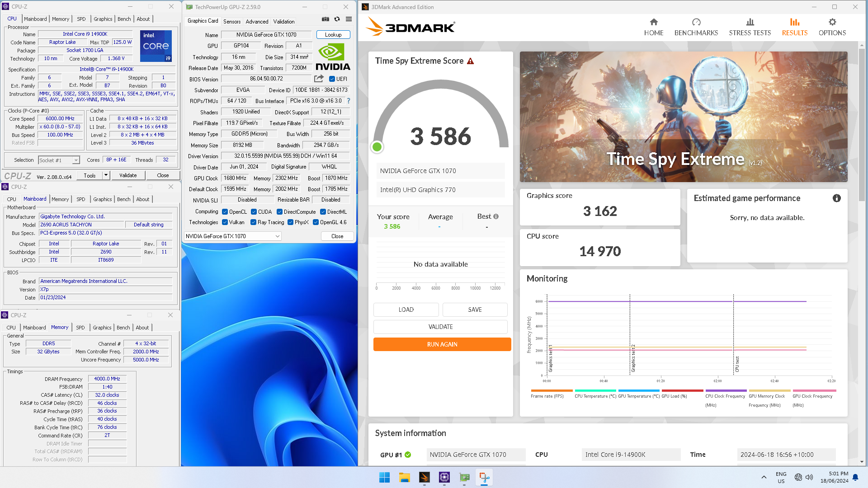Click the LOAD button in 3DMark

point(406,310)
